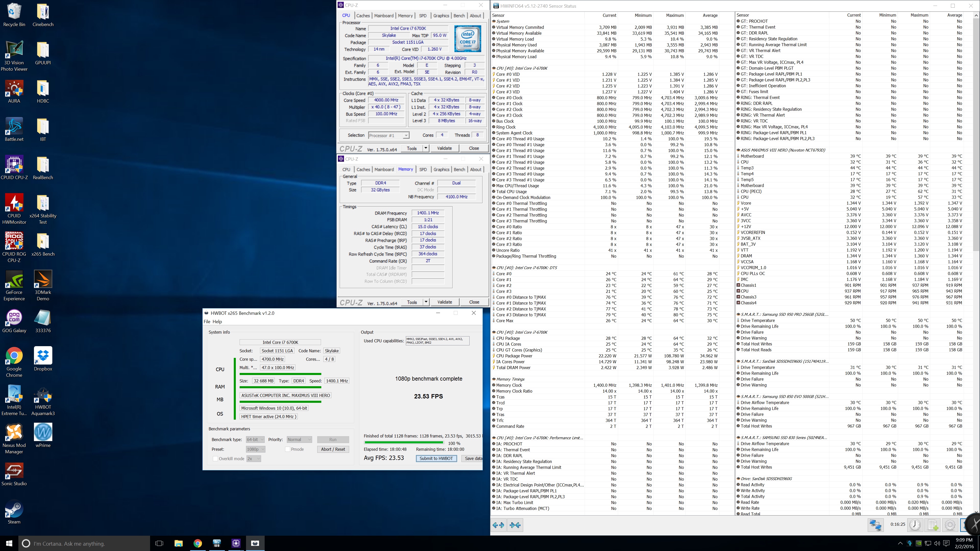
Task: Click Close button in lower CPU-Z
Action: click(x=474, y=302)
